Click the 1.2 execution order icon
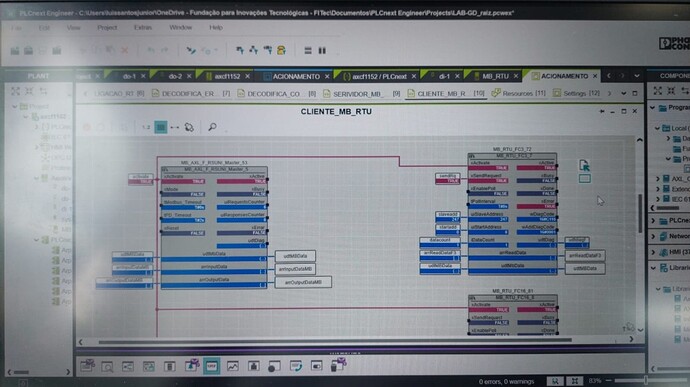The width and height of the screenshot is (690, 387). coord(146,127)
